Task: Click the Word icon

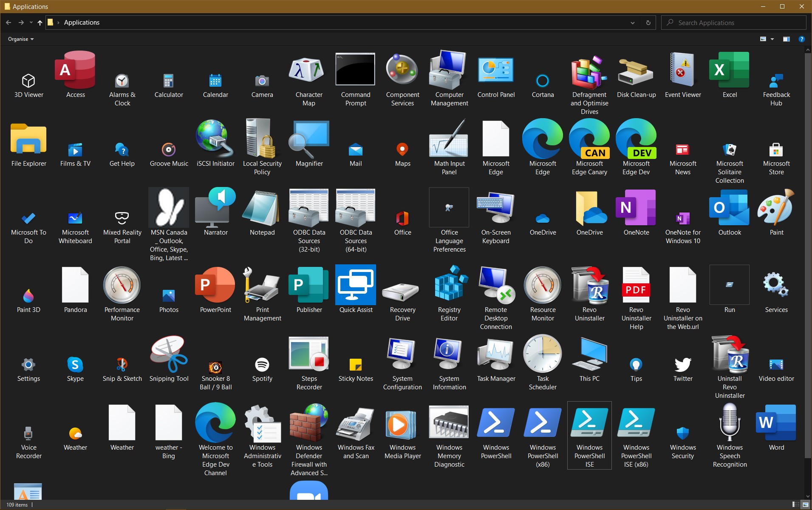Action: 776,422
